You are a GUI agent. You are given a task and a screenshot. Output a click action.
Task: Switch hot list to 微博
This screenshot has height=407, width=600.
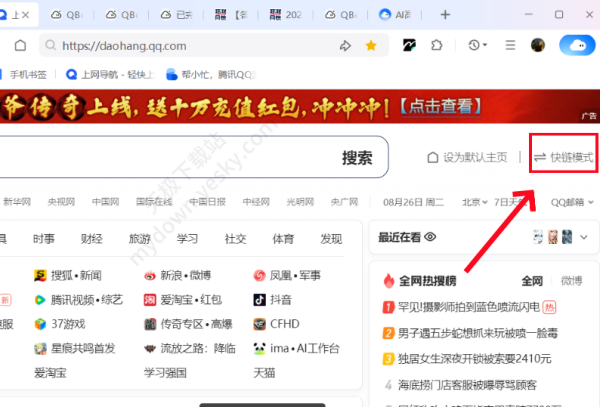[x=571, y=280]
